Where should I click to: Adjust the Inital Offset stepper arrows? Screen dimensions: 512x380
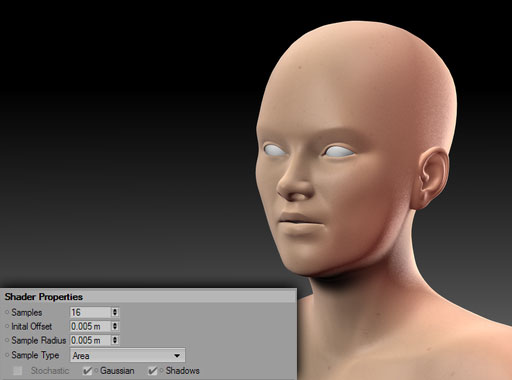[115, 326]
